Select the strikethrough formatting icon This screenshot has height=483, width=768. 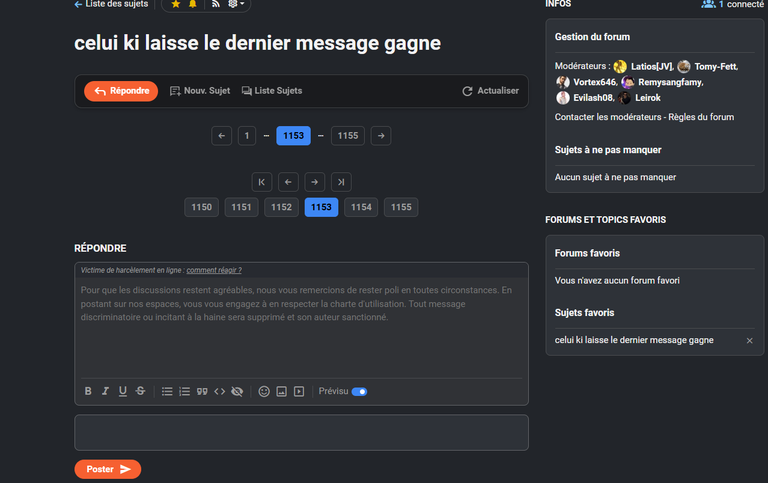141,391
